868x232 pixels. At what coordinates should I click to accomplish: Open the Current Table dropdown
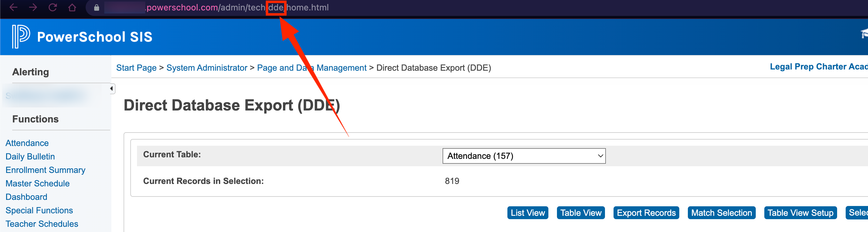523,156
